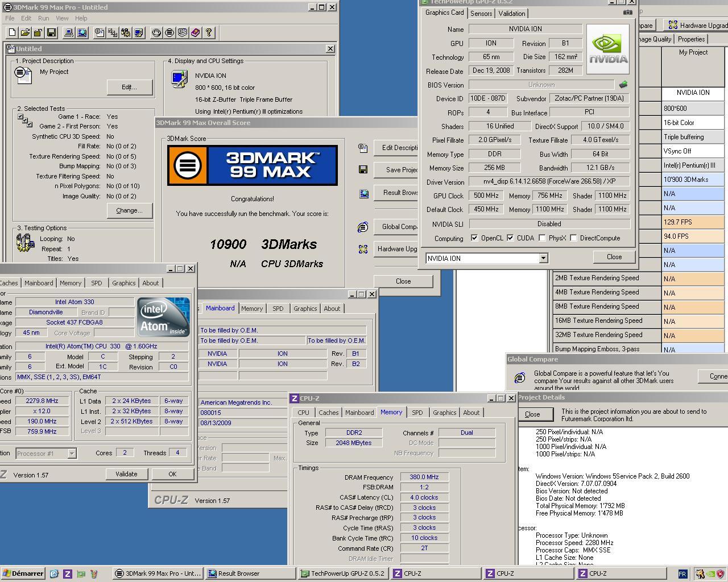Click the GPU-Z screenshot camera icon

(x=627, y=12)
